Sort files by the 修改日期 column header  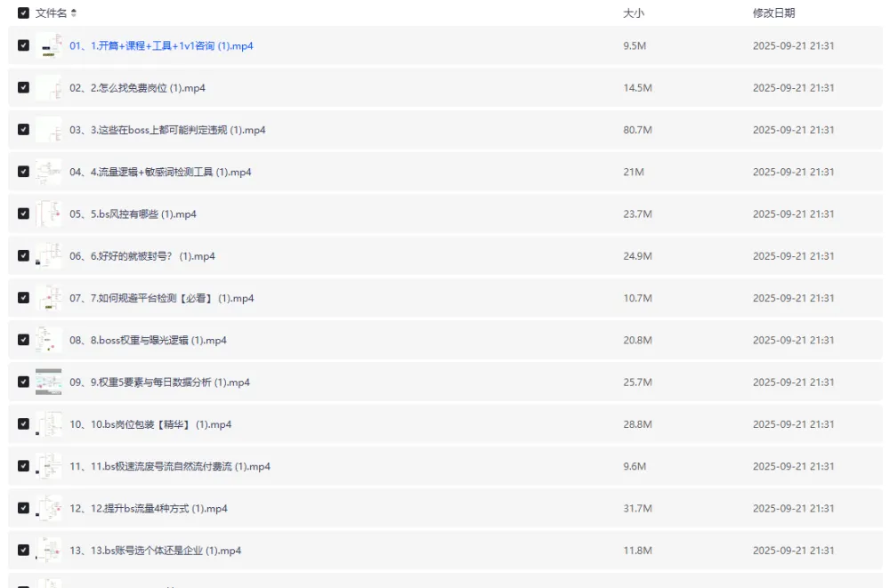pyautogui.click(x=773, y=13)
